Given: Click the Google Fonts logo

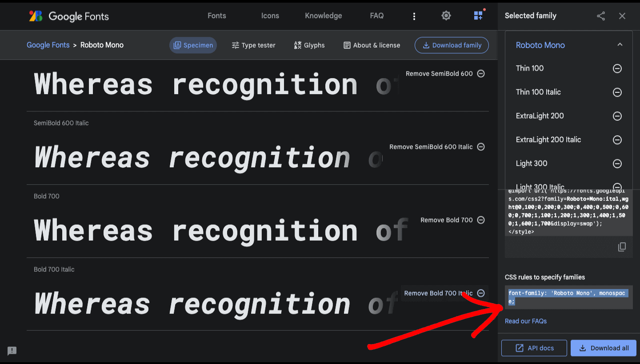Looking at the screenshot, I should pyautogui.click(x=69, y=16).
